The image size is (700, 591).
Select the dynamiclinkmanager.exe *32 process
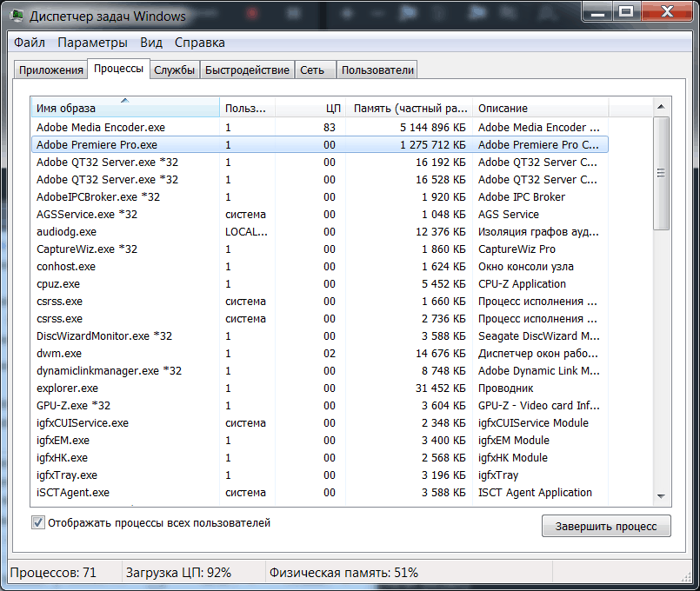[x=320, y=371]
